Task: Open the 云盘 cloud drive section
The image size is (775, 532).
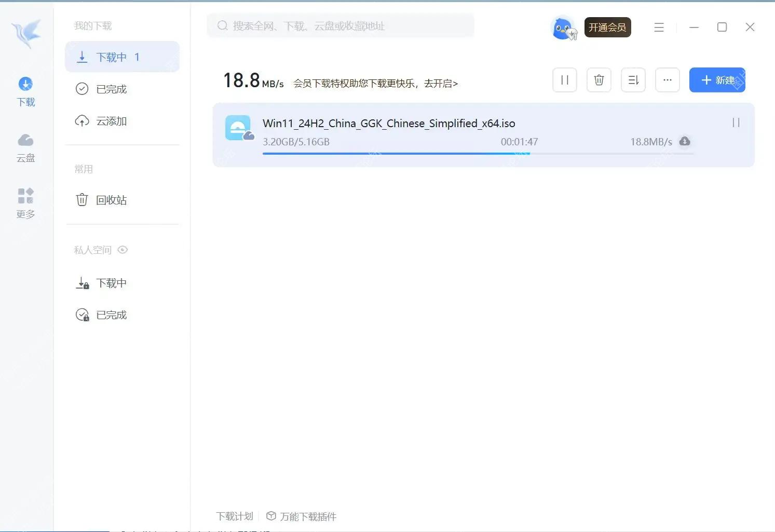Action: click(25, 148)
